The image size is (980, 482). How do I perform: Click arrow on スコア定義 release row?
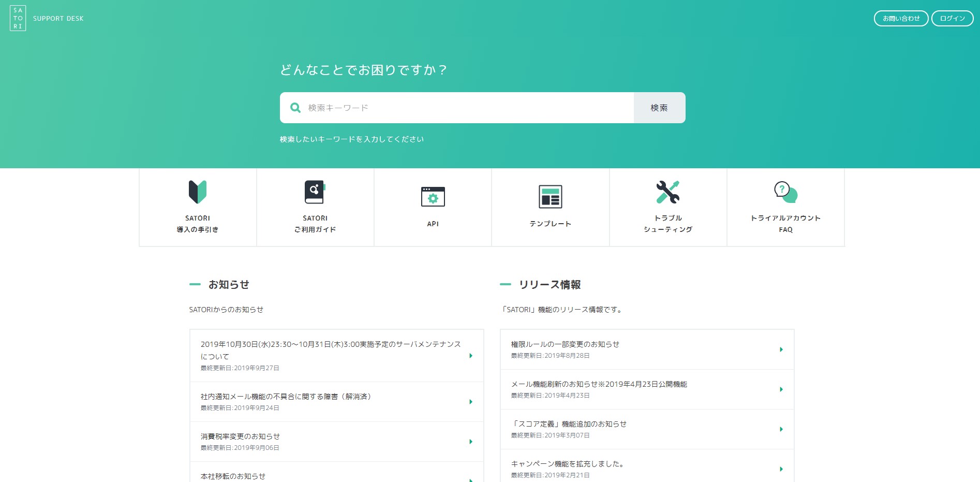tap(781, 429)
